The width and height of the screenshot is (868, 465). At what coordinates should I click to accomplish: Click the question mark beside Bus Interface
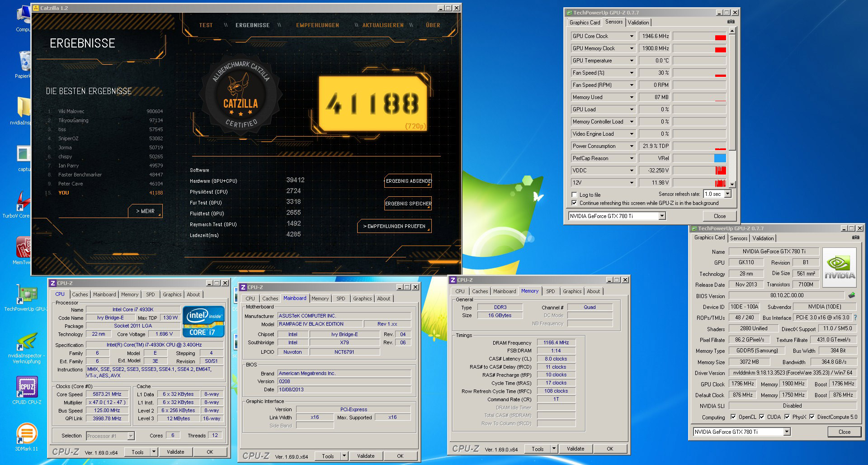[855, 318]
